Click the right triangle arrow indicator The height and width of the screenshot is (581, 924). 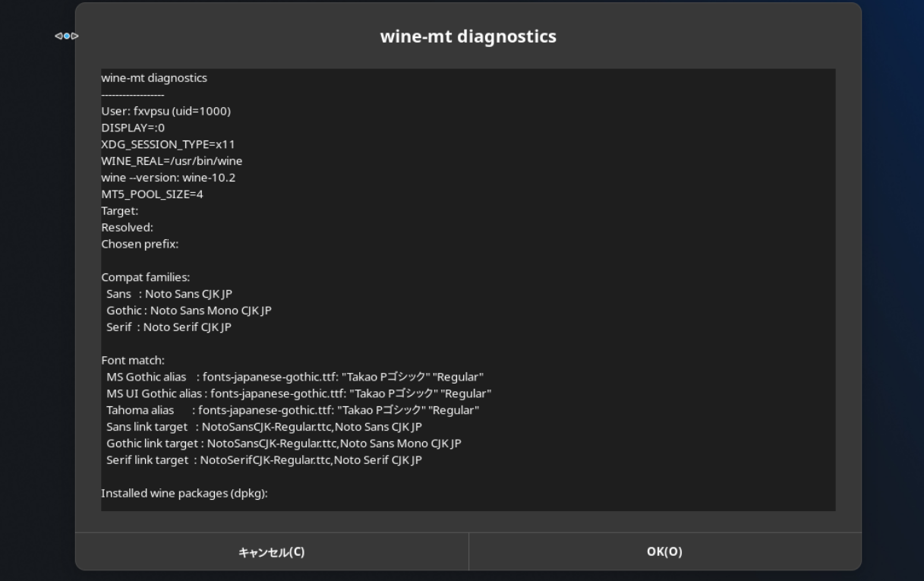pos(74,36)
